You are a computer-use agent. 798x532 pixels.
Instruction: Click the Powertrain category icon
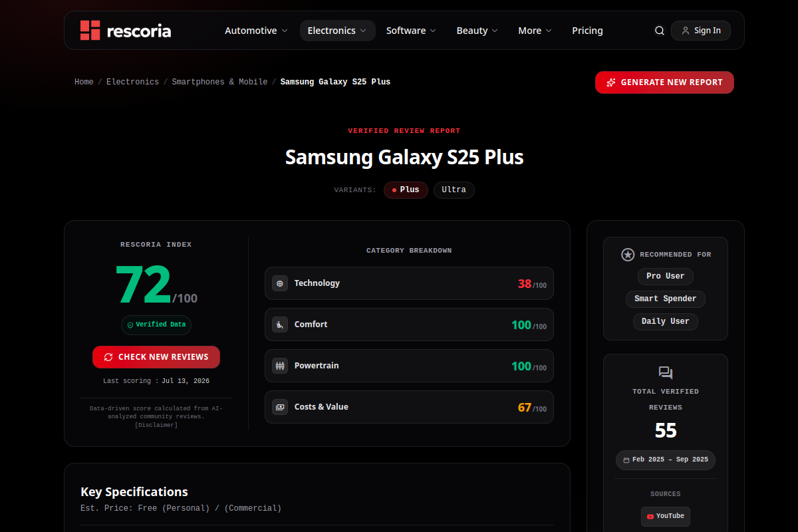280,366
